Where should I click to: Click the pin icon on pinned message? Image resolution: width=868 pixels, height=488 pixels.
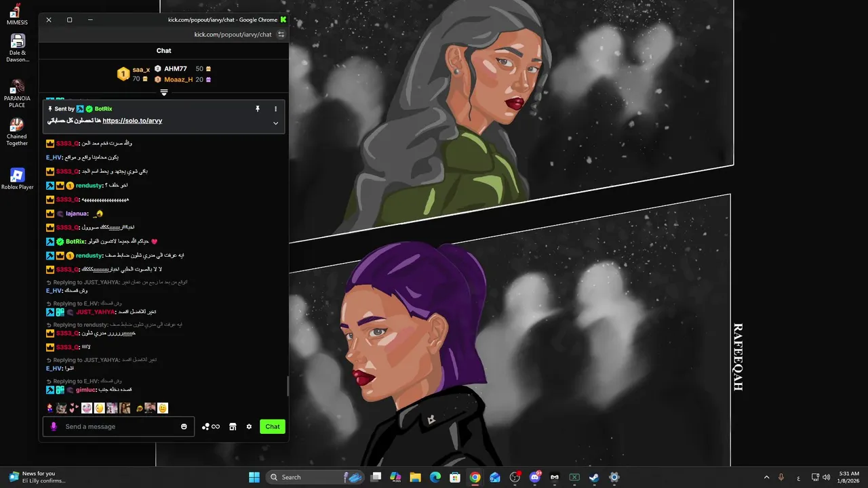pyautogui.click(x=258, y=108)
